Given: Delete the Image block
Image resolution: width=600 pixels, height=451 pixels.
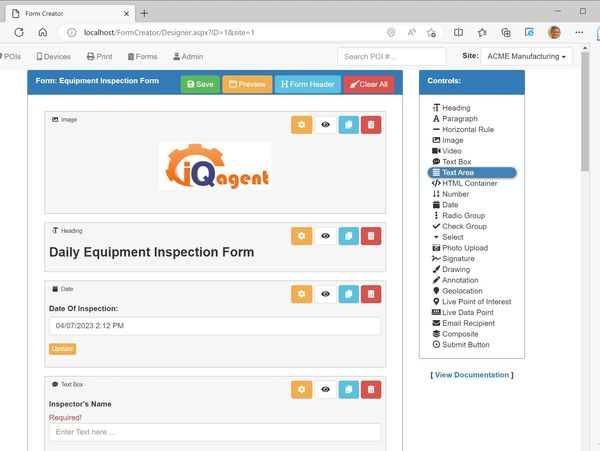Looking at the screenshot, I should pos(371,125).
